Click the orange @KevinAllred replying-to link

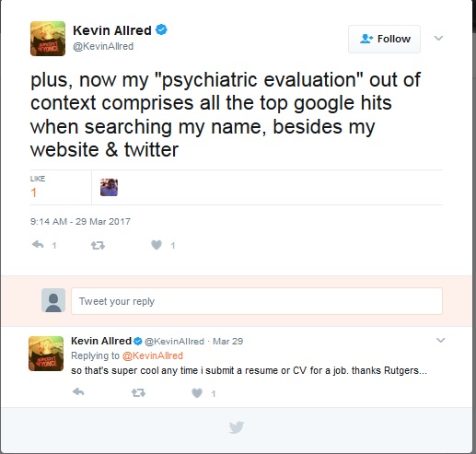pyautogui.click(x=153, y=355)
